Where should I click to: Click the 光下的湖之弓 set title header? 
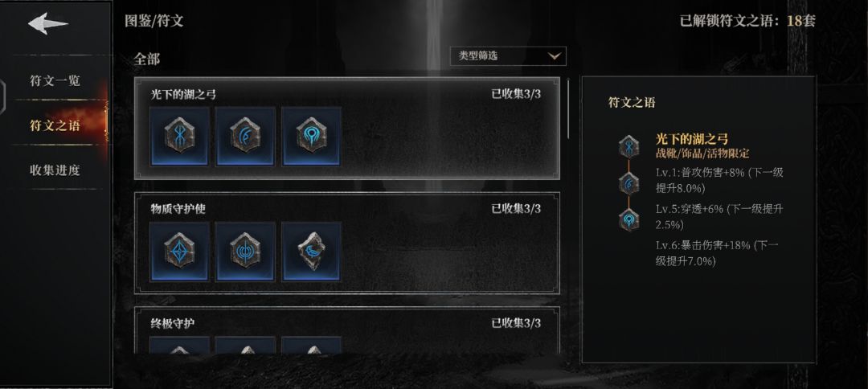[184, 94]
